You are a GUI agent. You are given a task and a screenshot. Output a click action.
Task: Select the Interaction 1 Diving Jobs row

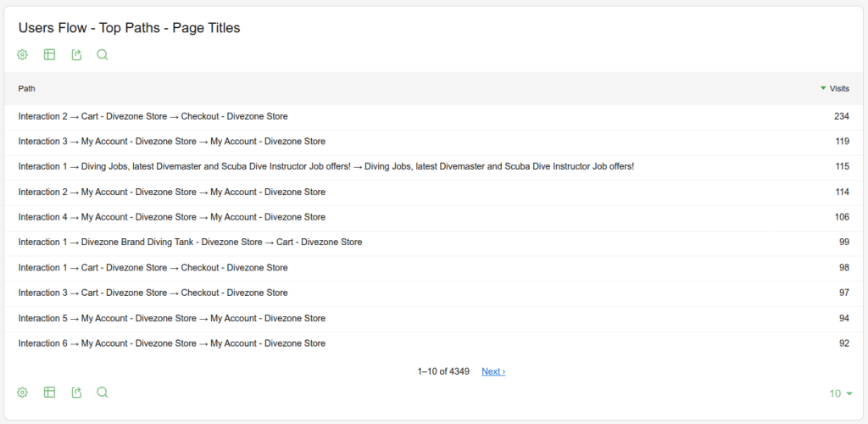[x=434, y=166]
